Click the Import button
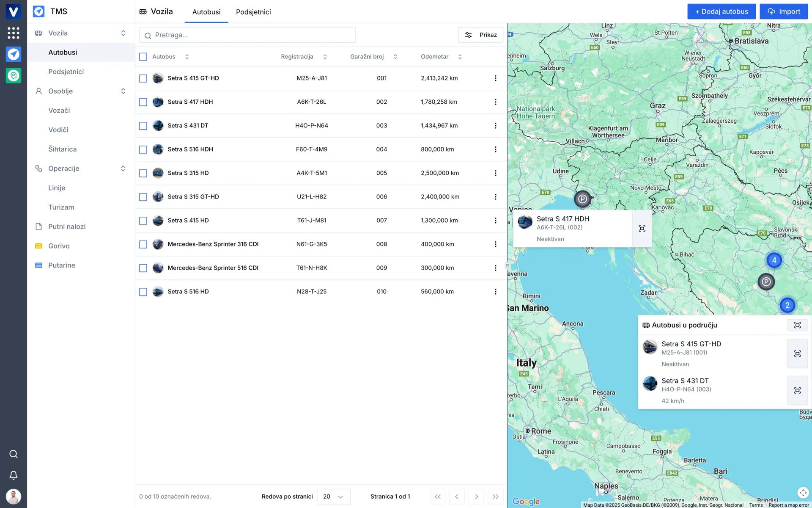 784,11
